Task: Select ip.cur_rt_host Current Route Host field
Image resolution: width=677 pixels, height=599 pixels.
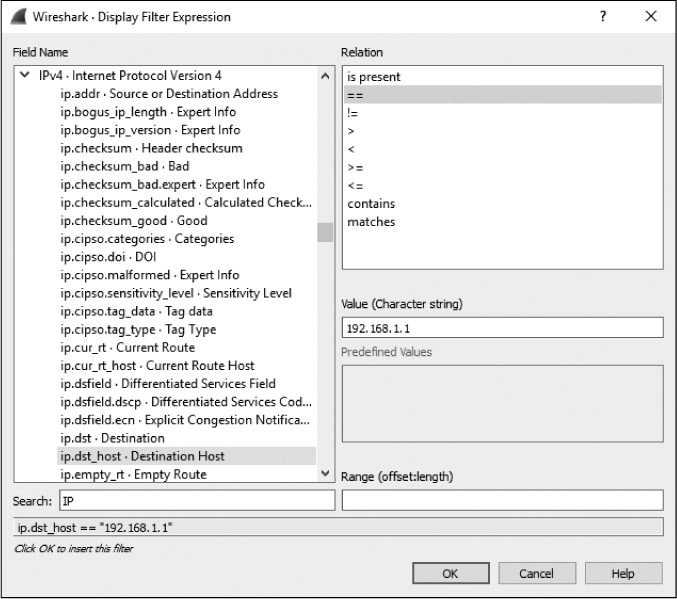Action: pyautogui.click(x=157, y=366)
